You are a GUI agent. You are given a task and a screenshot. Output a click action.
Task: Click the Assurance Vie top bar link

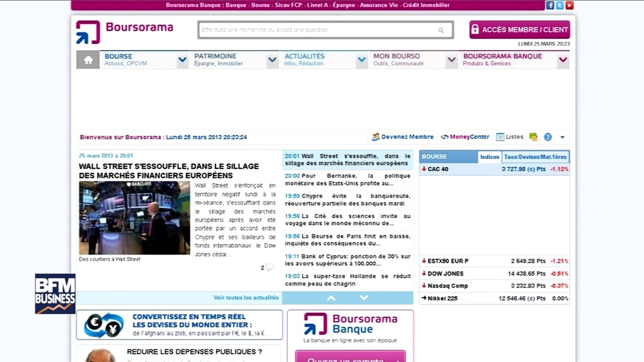pos(379,6)
